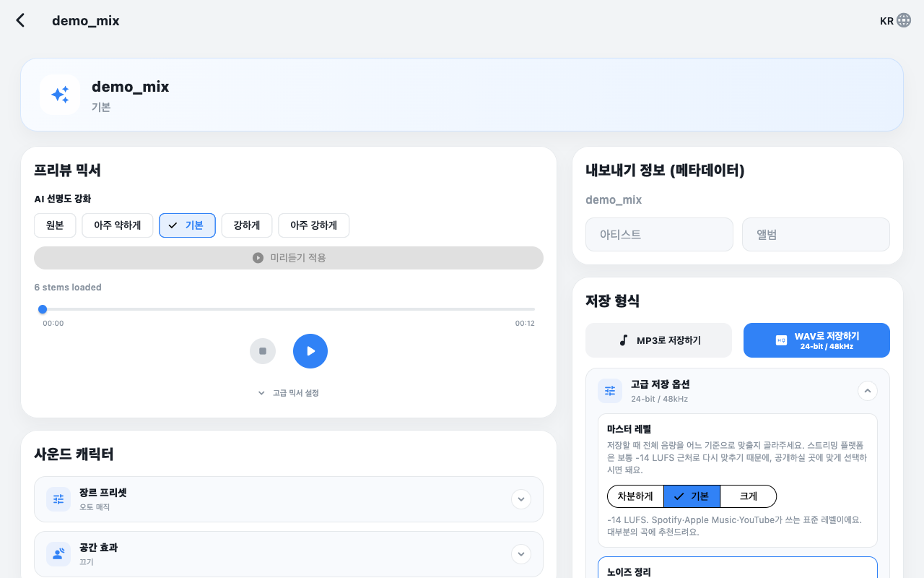Click the 마스터 레벨 heading

[629, 429]
